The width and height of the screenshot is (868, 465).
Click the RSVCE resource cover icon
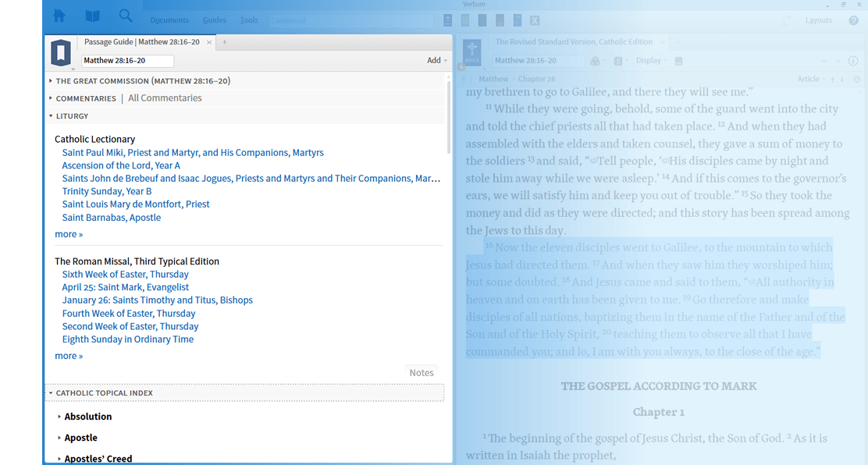[471, 52]
